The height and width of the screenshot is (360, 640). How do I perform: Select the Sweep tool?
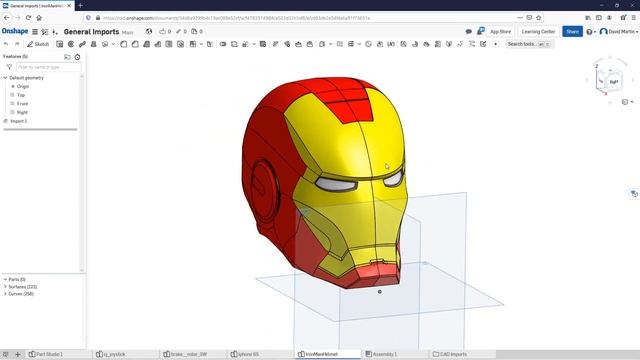tap(82, 44)
